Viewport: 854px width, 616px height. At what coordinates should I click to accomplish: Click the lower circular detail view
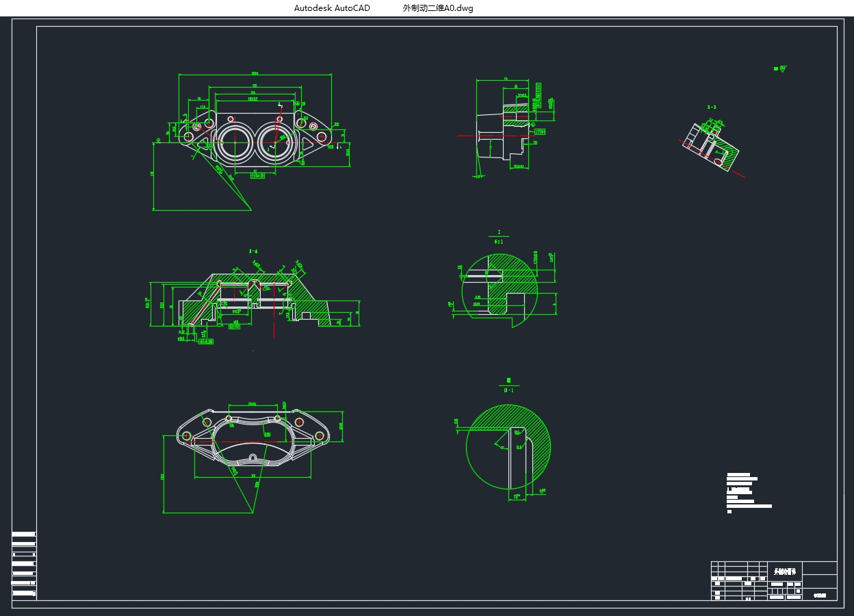point(509,446)
